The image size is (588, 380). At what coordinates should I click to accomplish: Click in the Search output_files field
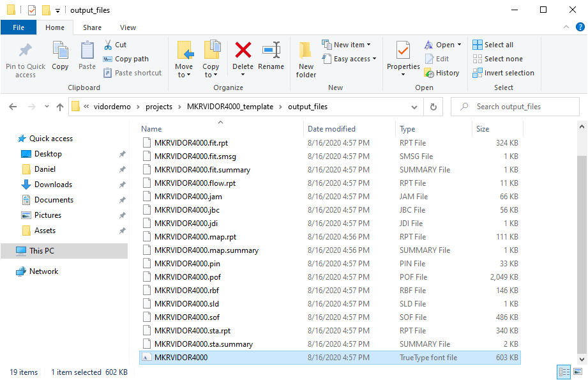tap(517, 107)
